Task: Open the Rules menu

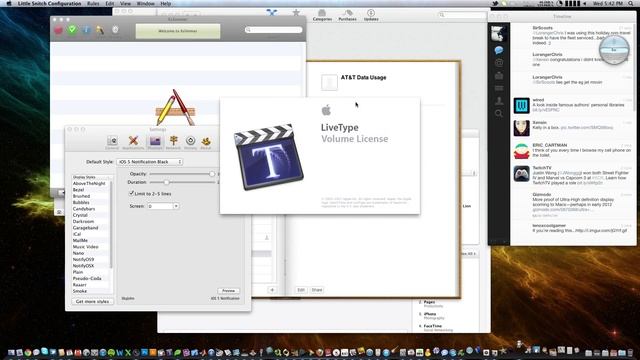Action: [x=93, y=3]
